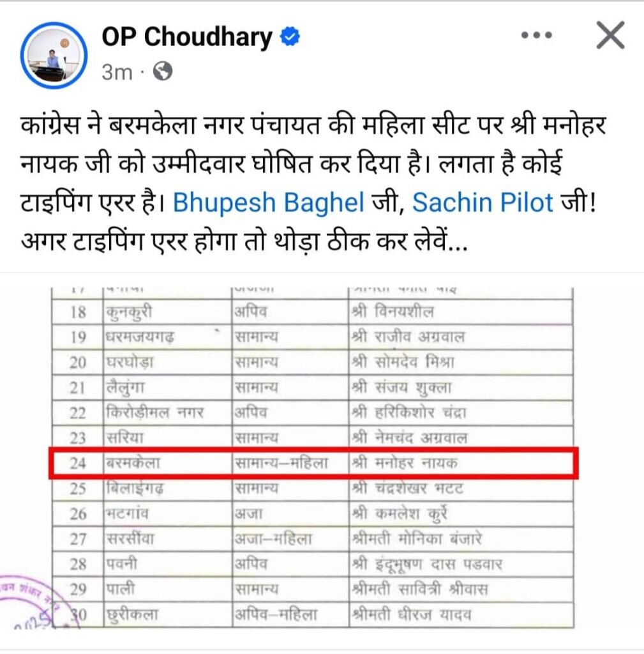Click the सामान्य–महिला category cell
The height and width of the screenshot is (654, 644).
pyautogui.click(x=281, y=464)
